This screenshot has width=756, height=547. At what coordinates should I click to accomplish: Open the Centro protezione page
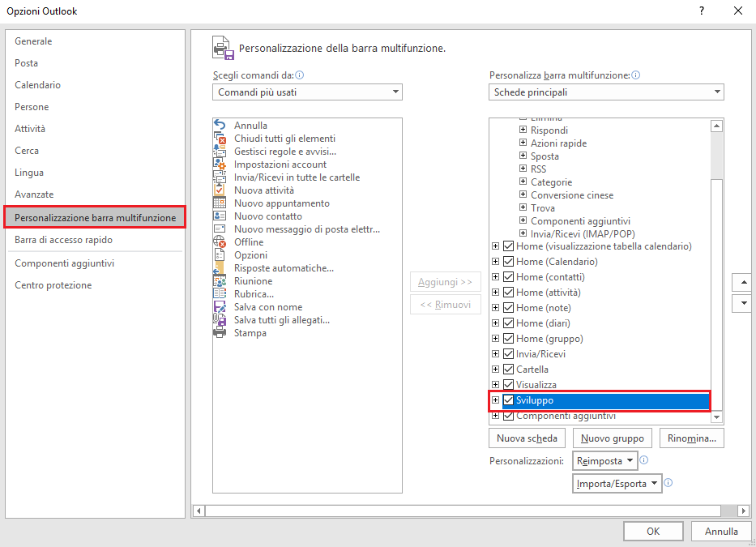coord(95,285)
